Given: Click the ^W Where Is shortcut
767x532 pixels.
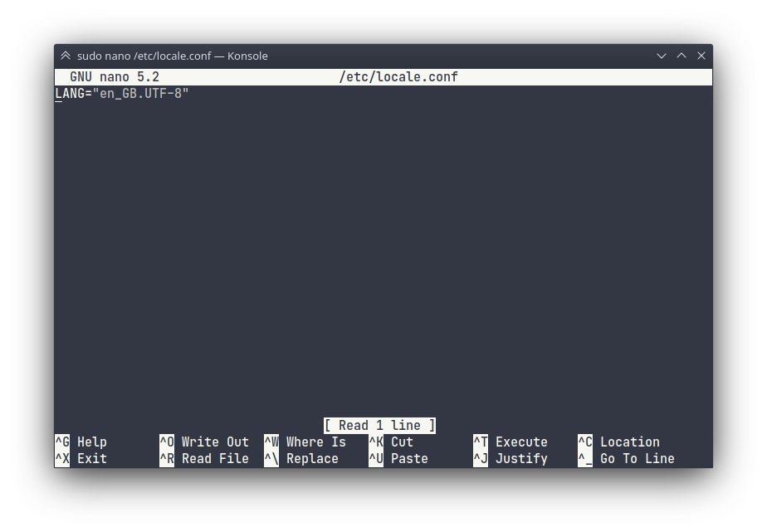Looking at the screenshot, I should (305, 442).
